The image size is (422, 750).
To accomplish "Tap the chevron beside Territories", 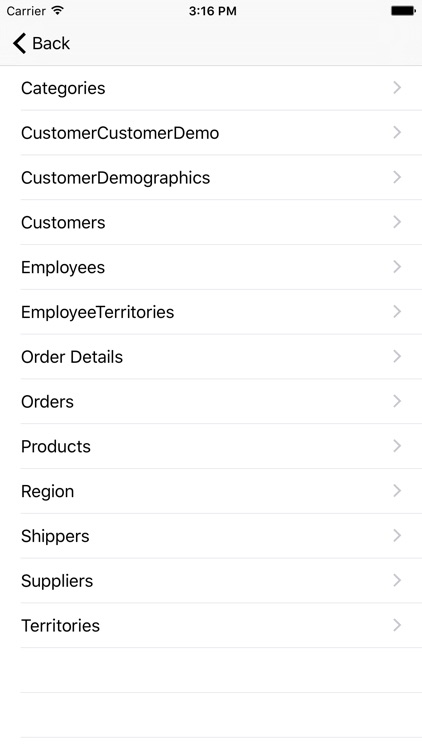I will coord(397,625).
